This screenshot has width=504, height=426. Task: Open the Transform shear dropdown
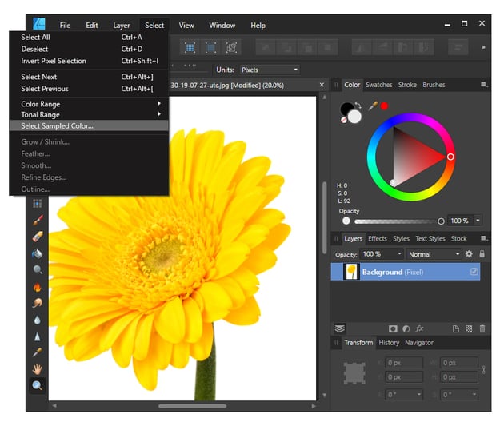pyautogui.click(x=474, y=394)
